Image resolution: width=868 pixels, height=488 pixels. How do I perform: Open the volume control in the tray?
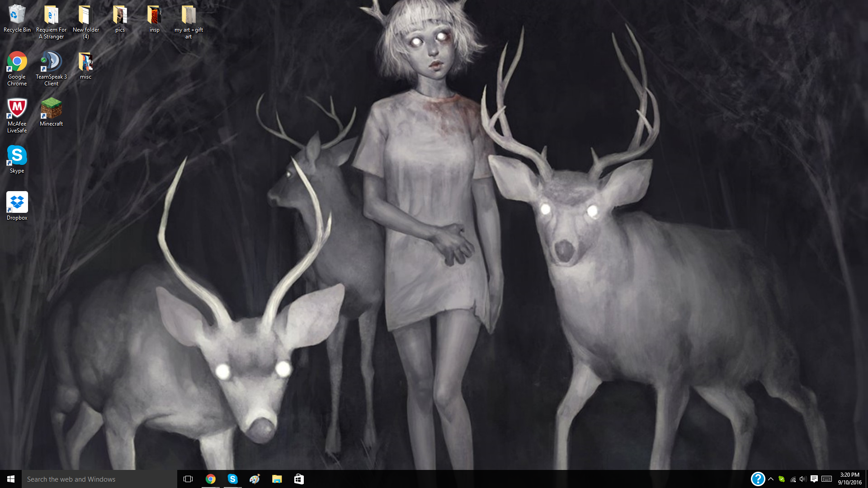(803, 479)
